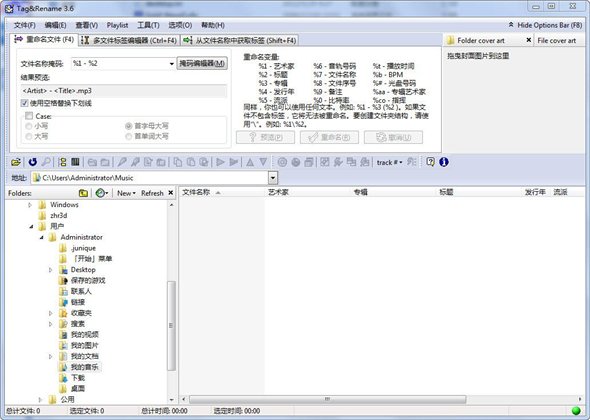The height and width of the screenshot is (420, 590).
Task: Click the help question mark toolbar icon
Action: coord(430,162)
